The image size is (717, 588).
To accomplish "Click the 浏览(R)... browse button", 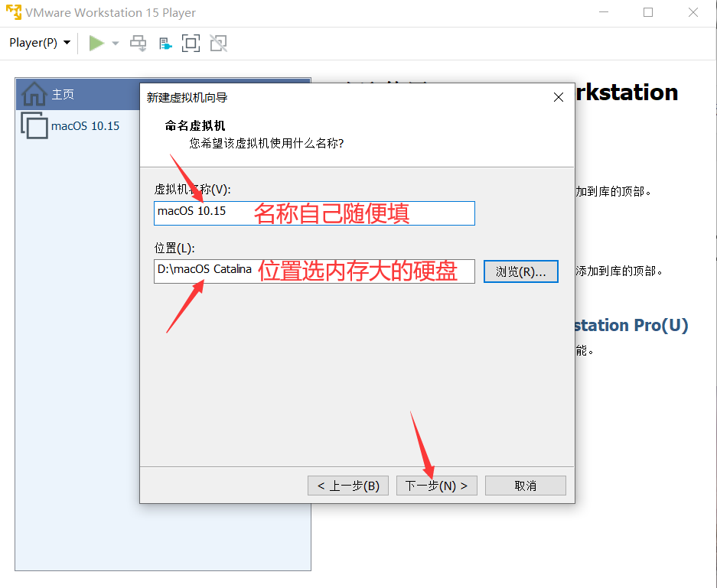I will pos(521,271).
